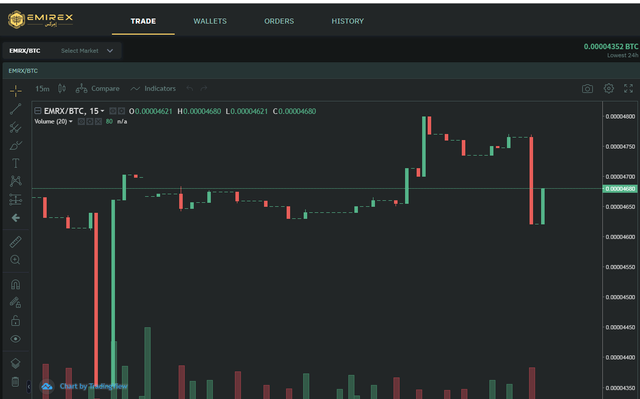
Task: Toggle visibility of Volume indicator
Action: (x=81, y=122)
